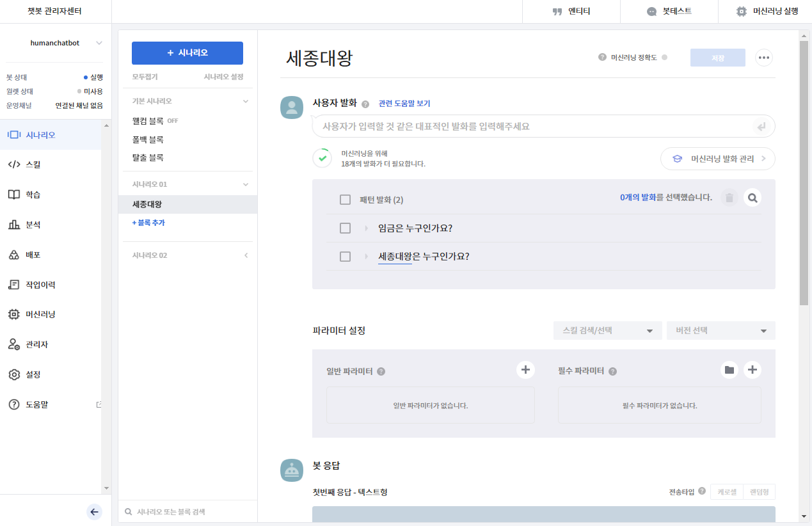Image resolution: width=812 pixels, height=526 pixels.
Task: Click the 분석 bar chart icon
Action: click(13, 225)
